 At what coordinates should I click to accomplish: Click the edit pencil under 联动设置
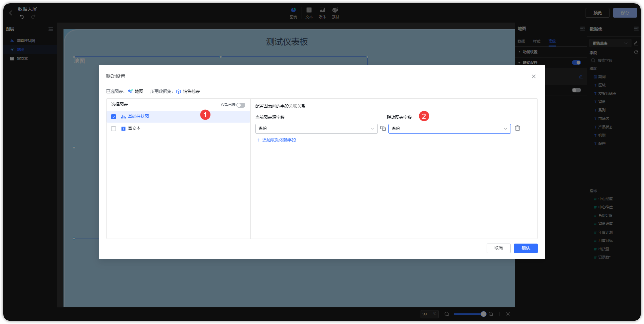(x=581, y=76)
